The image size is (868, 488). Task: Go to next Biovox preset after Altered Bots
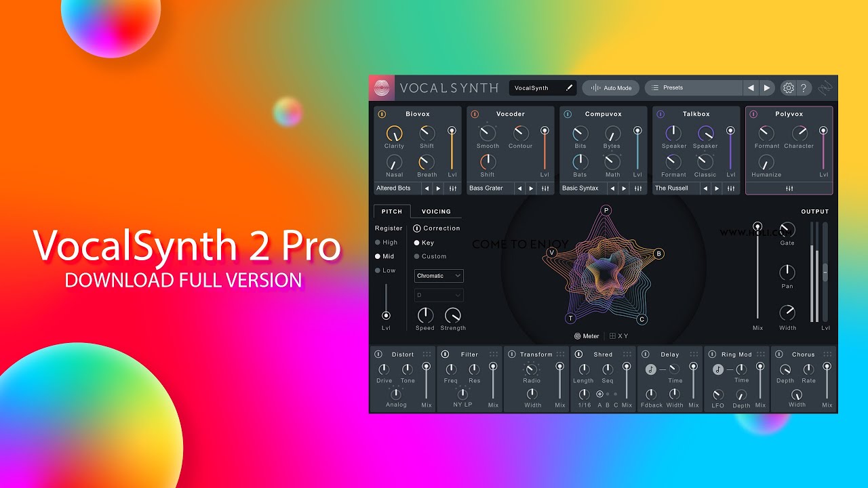tap(438, 188)
